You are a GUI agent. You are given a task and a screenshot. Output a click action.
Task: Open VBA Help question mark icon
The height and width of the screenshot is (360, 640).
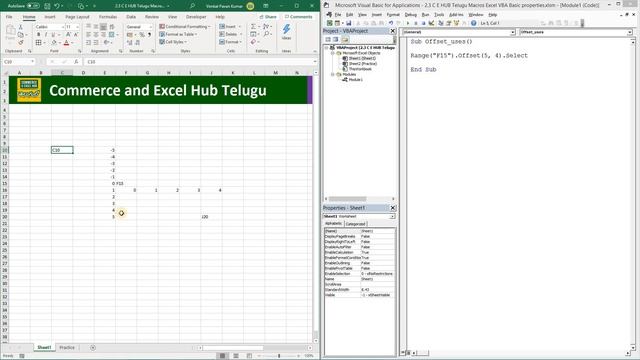pyautogui.click(x=473, y=23)
